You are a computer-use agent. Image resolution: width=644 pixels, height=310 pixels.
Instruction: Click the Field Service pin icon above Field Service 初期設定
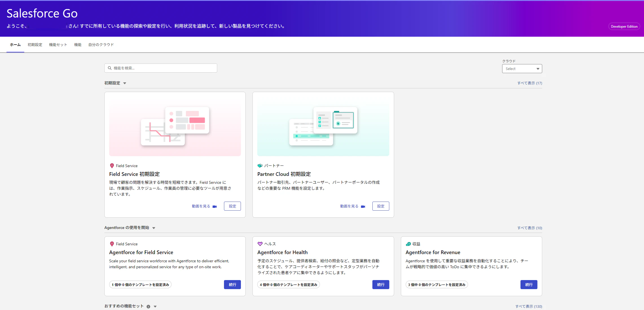pyautogui.click(x=112, y=166)
